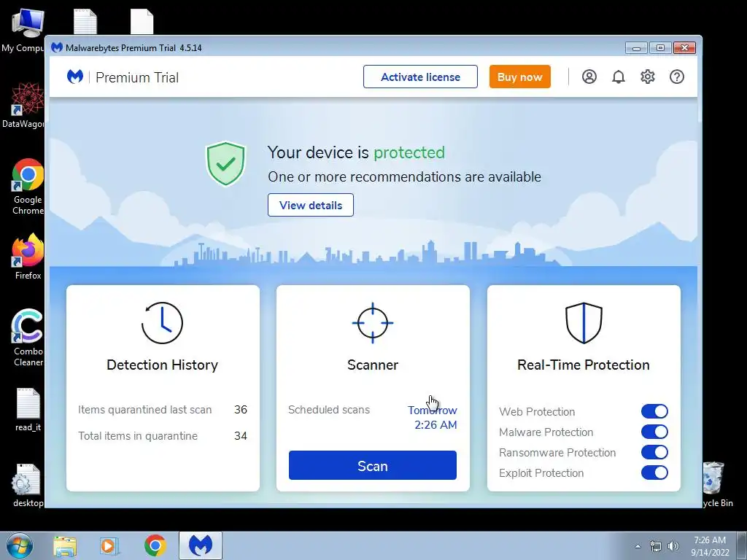The height and width of the screenshot is (560, 747).
Task: Open File Explorer from the taskbar
Action: [x=65, y=546]
